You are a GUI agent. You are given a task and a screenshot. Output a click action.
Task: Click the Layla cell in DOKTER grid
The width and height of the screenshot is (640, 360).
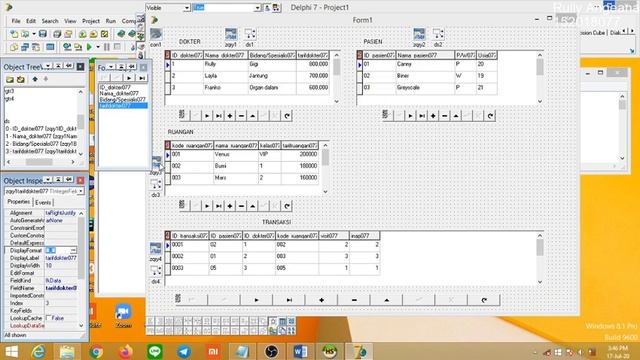[x=226, y=76]
